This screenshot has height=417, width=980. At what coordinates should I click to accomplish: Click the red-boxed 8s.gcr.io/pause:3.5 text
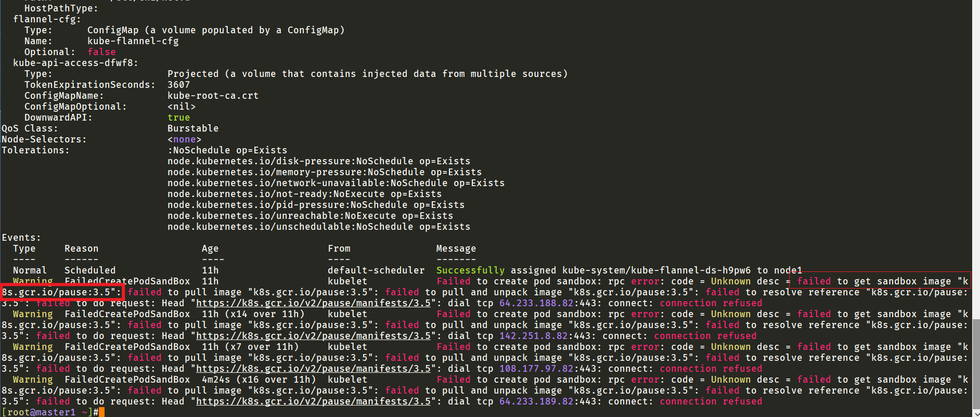pyautogui.click(x=60, y=292)
